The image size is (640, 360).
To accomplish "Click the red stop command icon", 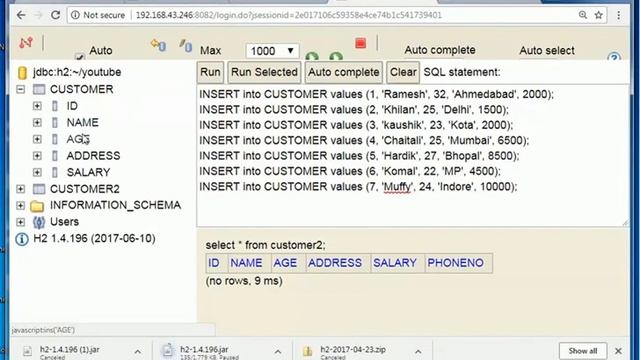I will pos(360,43).
